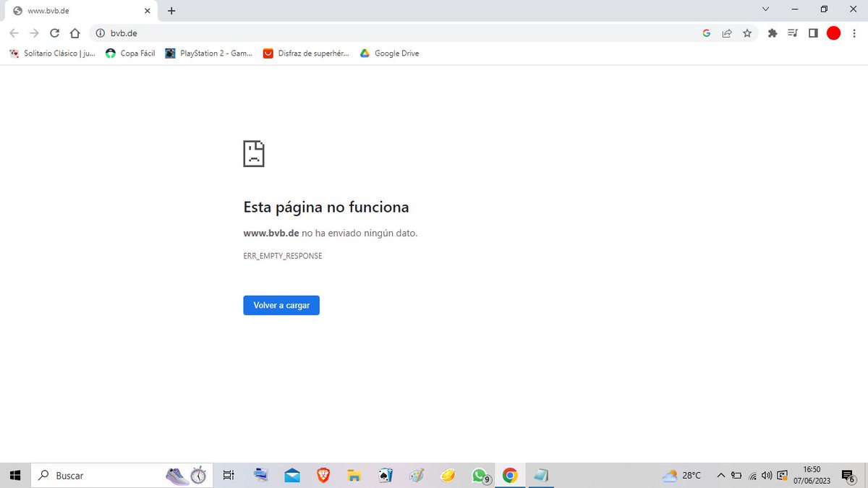Open the tab search chevron
868x488 pixels.
click(766, 9)
